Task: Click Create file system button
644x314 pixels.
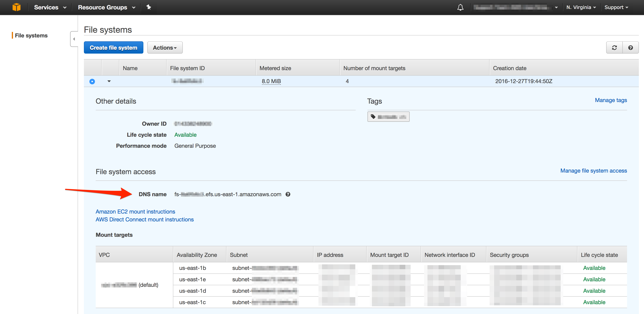Action: click(x=113, y=47)
